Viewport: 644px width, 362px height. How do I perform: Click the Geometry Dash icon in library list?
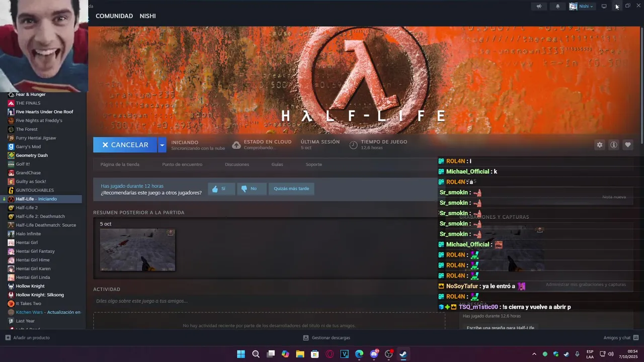coord(11,155)
